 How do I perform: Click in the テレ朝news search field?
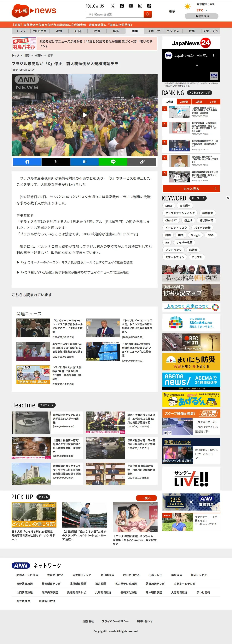[115, 15]
